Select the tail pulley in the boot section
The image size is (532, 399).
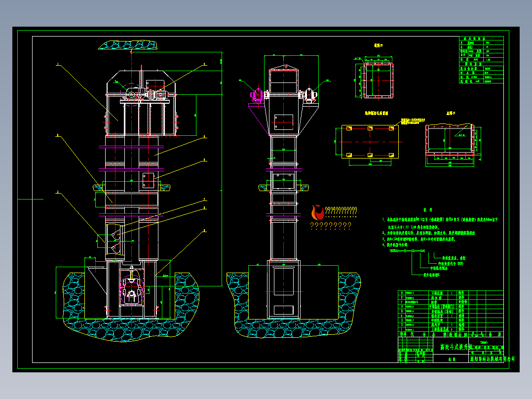(x=132, y=291)
